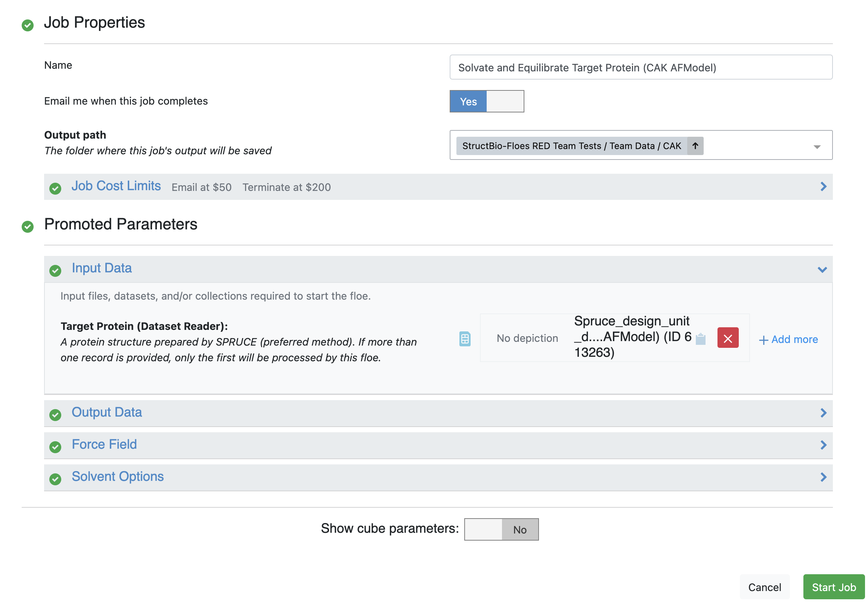This screenshot has width=868, height=603.
Task: Click the green check beside Job Properties
Action: [x=28, y=25]
